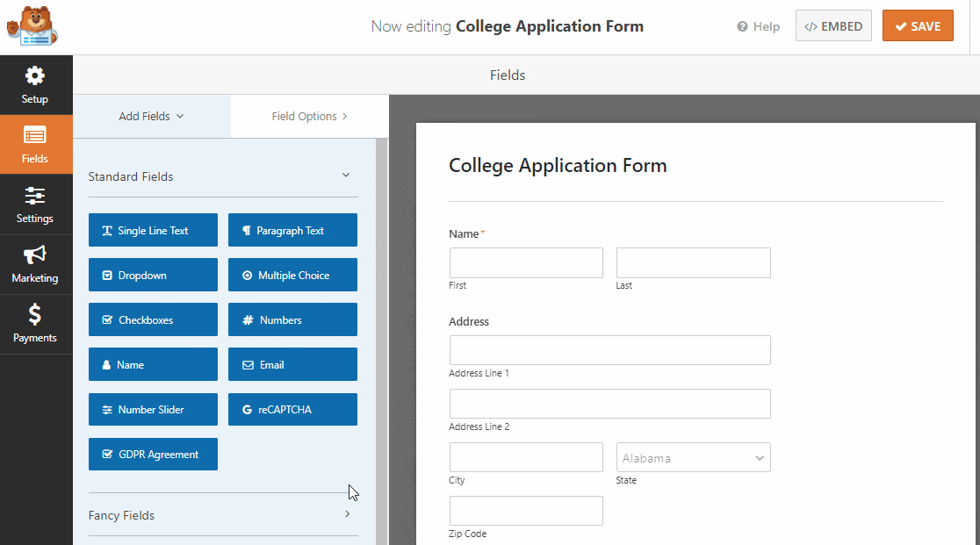The height and width of the screenshot is (545, 980).
Task: Click the Last name input box
Action: tap(693, 262)
